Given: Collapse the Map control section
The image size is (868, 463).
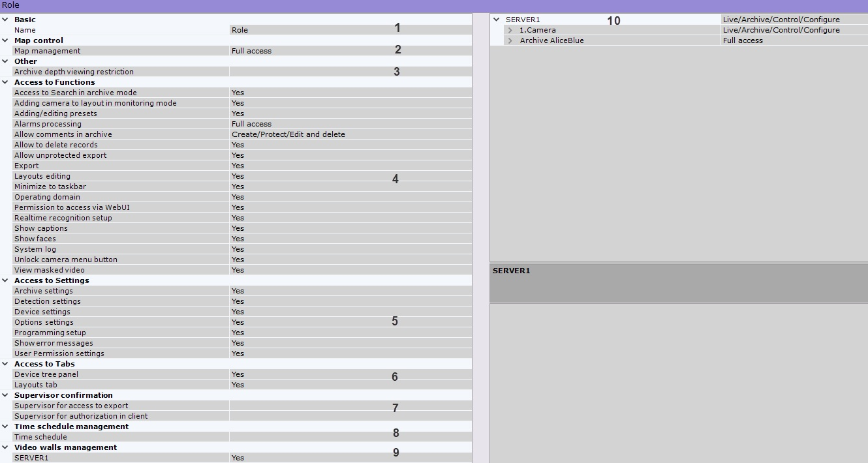Looking at the screenshot, I should [x=5, y=40].
